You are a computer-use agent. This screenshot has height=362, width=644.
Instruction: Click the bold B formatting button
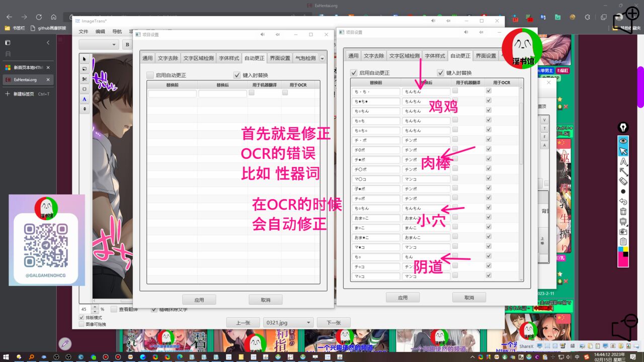coord(127,45)
